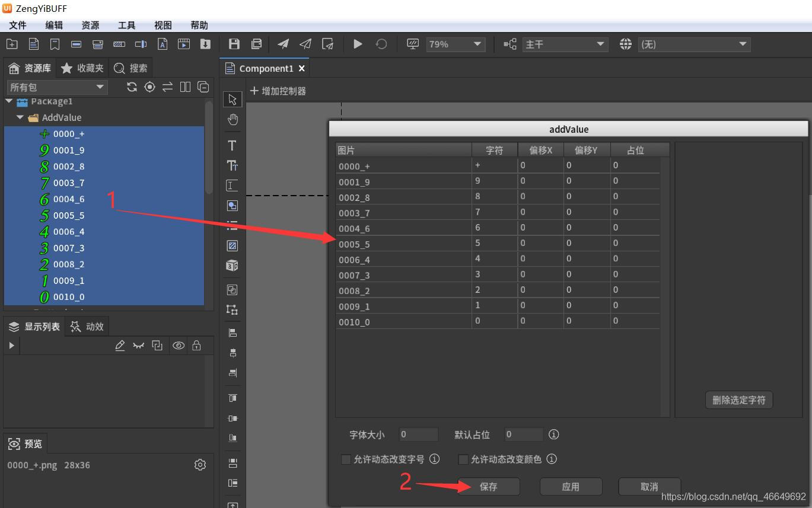Viewport: 812px width, 508px height.
Task: Click the refresh icon in library panel
Action: pos(132,87)
